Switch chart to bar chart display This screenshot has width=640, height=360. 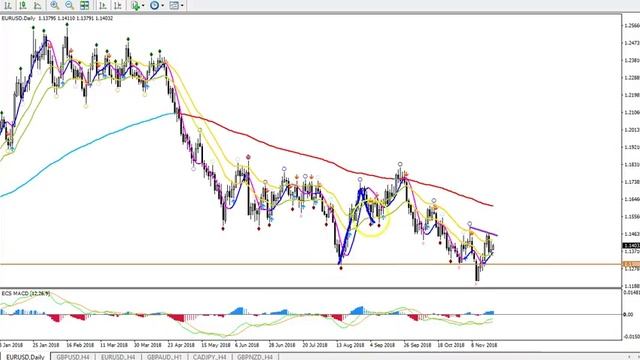(8, 5)
